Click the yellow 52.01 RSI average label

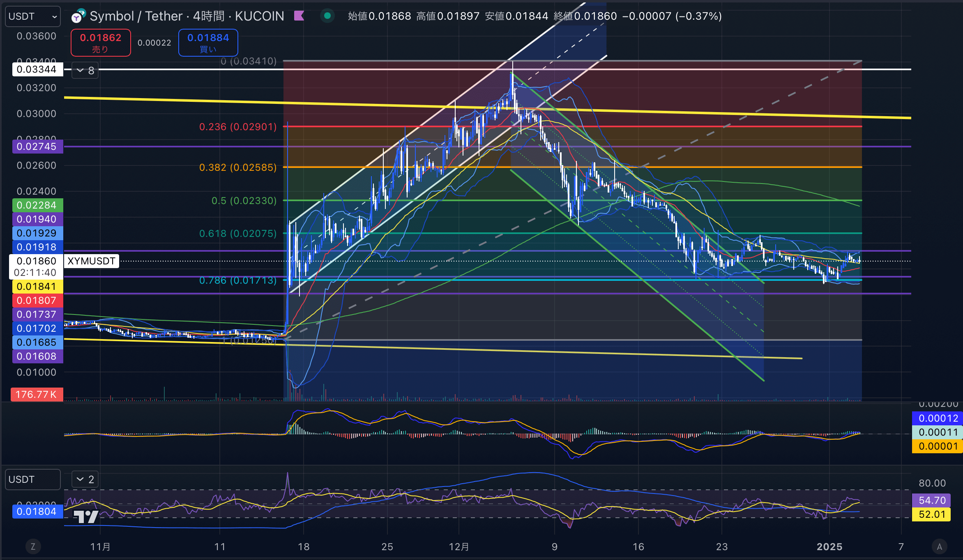pos(931,514)
